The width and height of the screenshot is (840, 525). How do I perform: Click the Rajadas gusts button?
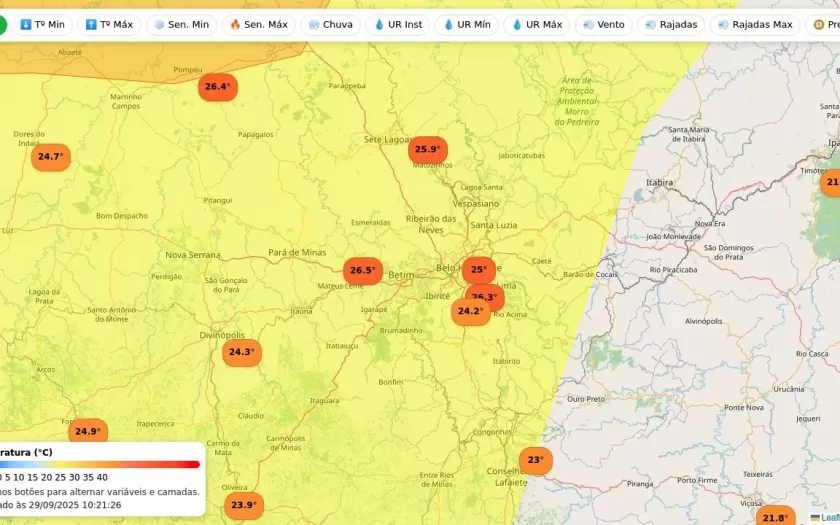(671, 24)
